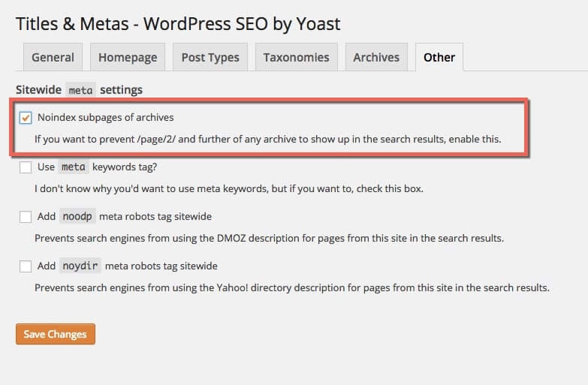Click the DMOZ description help text
The image size is (588, 385).
coord(269,239)
